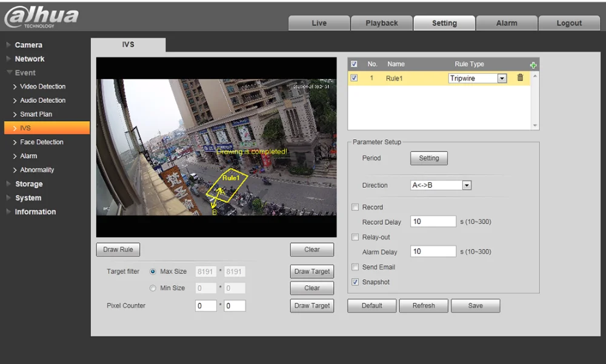Enable the Record checkbox
This screenshot has width=606, height=364.
pyautogui.click(x=356, y=207)
